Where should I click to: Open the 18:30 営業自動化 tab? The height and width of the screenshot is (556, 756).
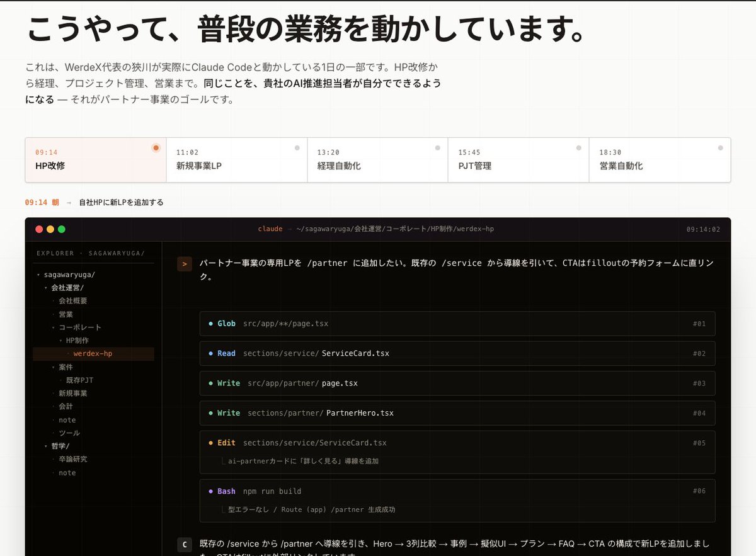(x=660, y=160)
